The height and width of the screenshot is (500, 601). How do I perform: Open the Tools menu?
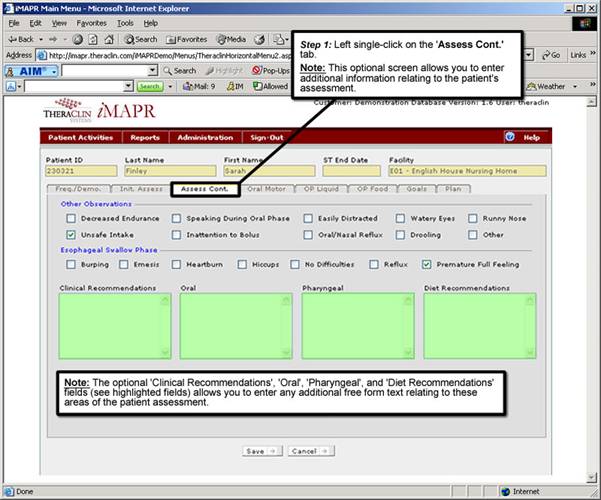[x=125, y=23]
